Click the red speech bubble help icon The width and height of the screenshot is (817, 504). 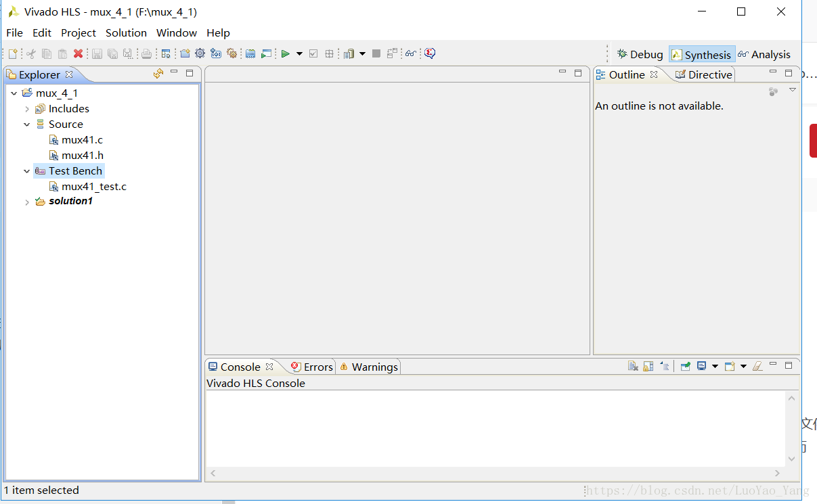pos(430,53)
